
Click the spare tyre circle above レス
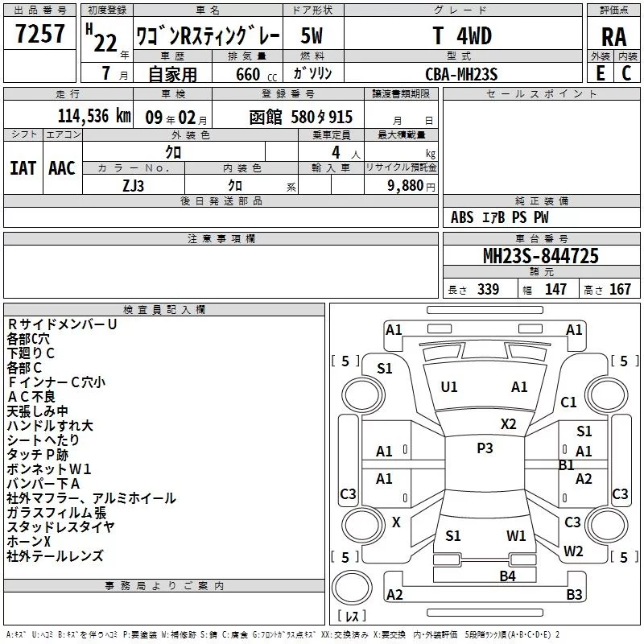(352, 588)
